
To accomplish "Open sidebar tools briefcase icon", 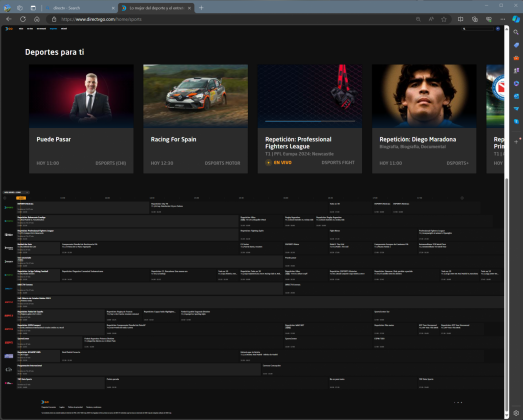I will coord(516,58).
